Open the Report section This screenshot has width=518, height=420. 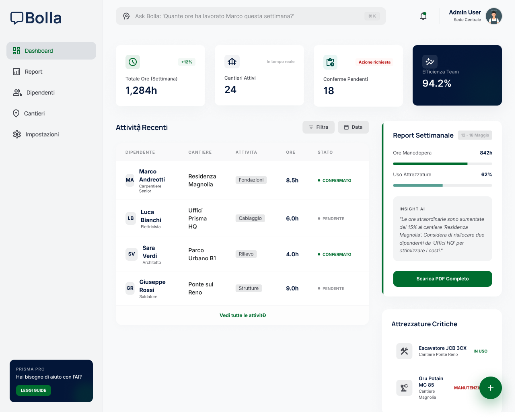pos(51,72)
